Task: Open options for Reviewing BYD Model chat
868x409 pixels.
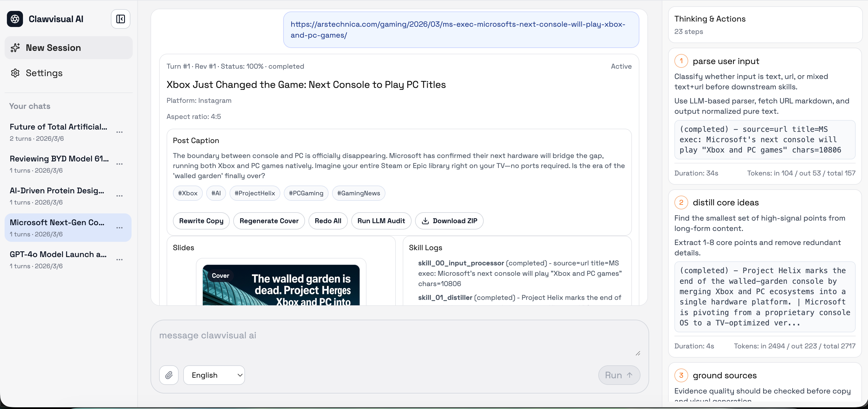Action: tap(119, 164)
